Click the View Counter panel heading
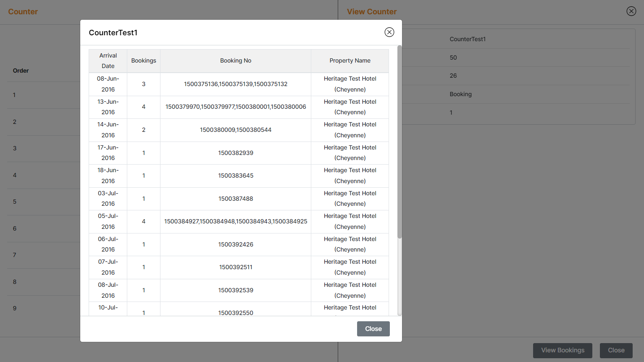Viewport: 644px width, 362px height. (372, 12)
